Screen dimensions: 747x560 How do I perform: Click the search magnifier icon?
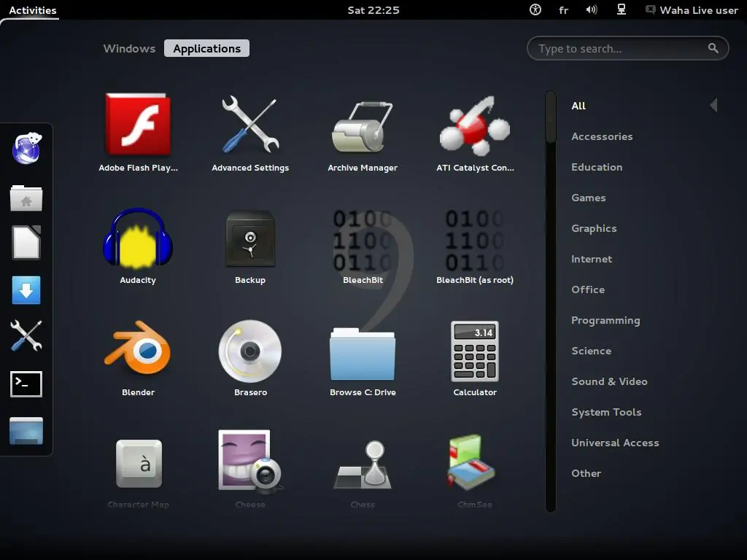pos(713,48)
